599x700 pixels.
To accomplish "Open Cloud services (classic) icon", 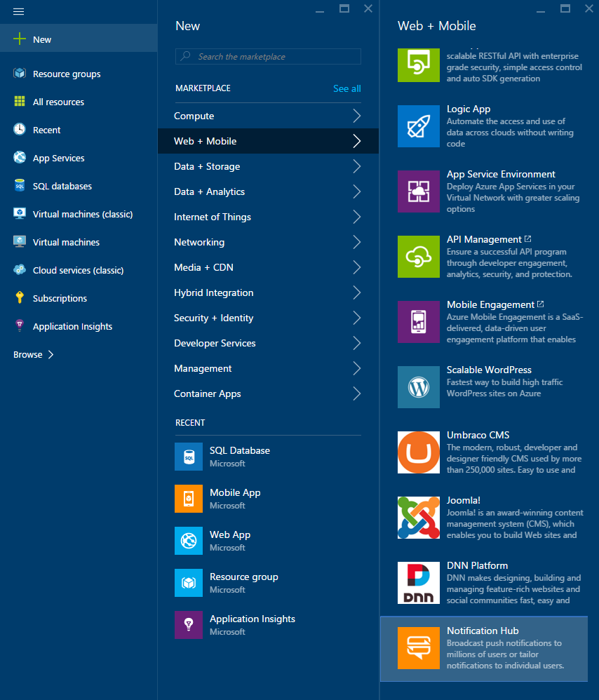I will click(20, 269).
